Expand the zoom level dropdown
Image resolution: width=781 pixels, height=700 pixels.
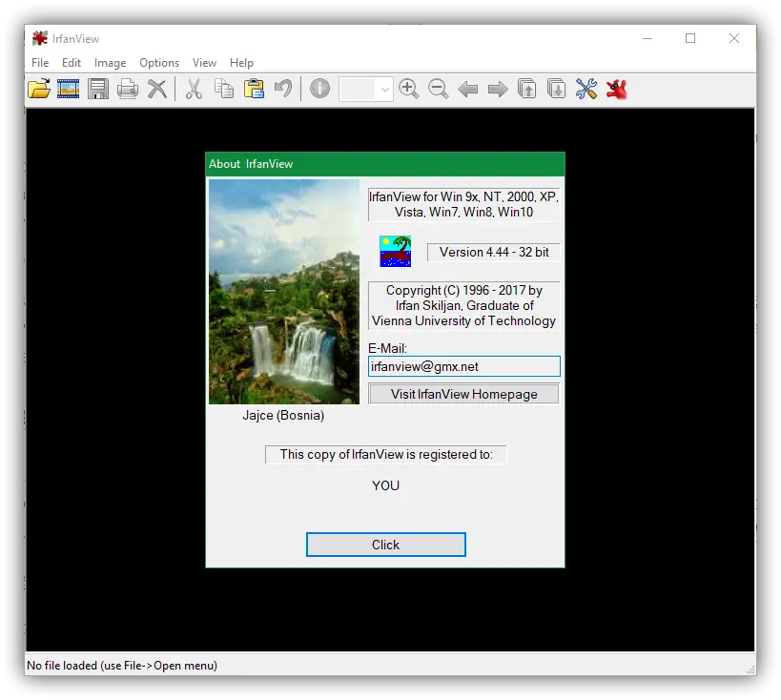pos(384,90)
